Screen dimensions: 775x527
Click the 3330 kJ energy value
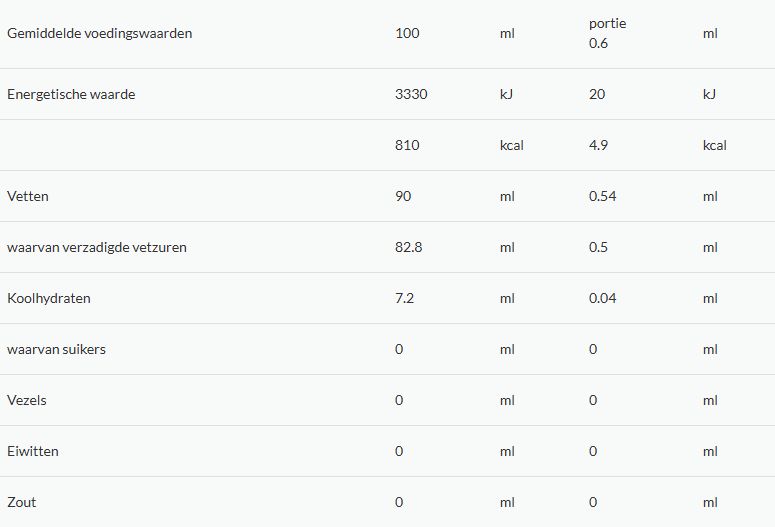click(x=411, y=94)
